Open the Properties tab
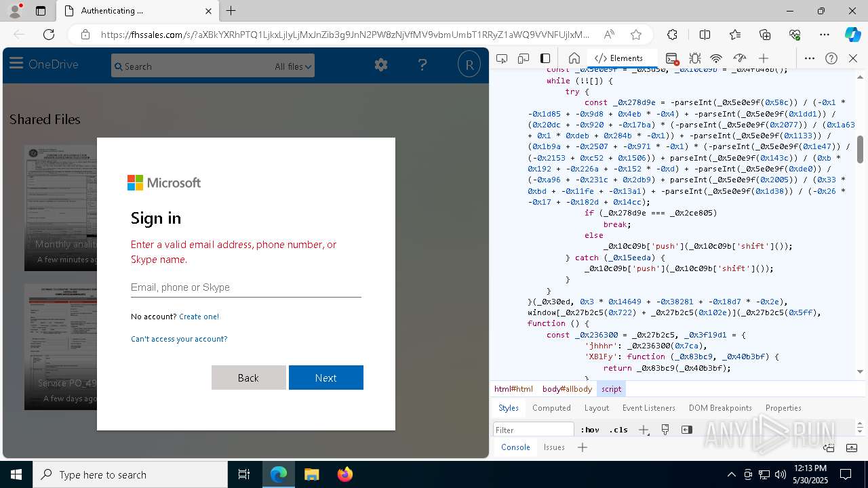This screenshot has width=868, height=488. pos(783,408)
